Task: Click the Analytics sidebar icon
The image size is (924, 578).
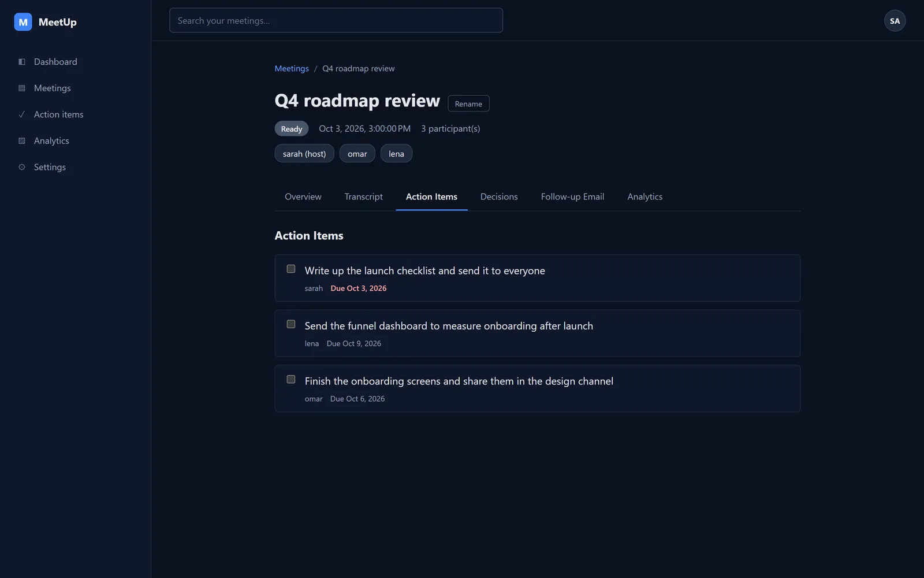Action: (x=22, y=141)
